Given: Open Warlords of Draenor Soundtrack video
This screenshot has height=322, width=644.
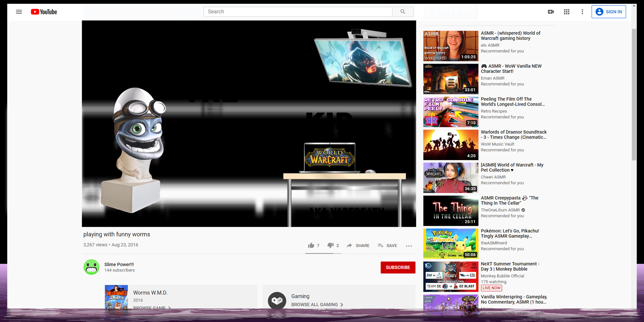Looking at the screenshot, I should pyautogui.click(x=514, y=135).
